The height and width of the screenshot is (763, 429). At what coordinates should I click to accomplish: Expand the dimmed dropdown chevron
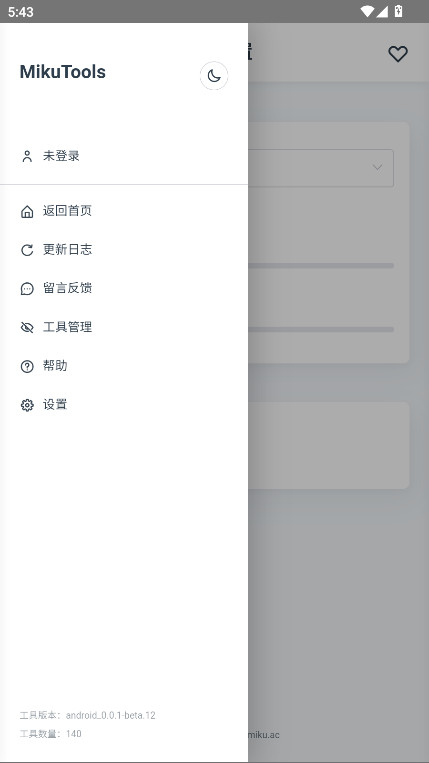pyautogui.click(x=377, y=167)
